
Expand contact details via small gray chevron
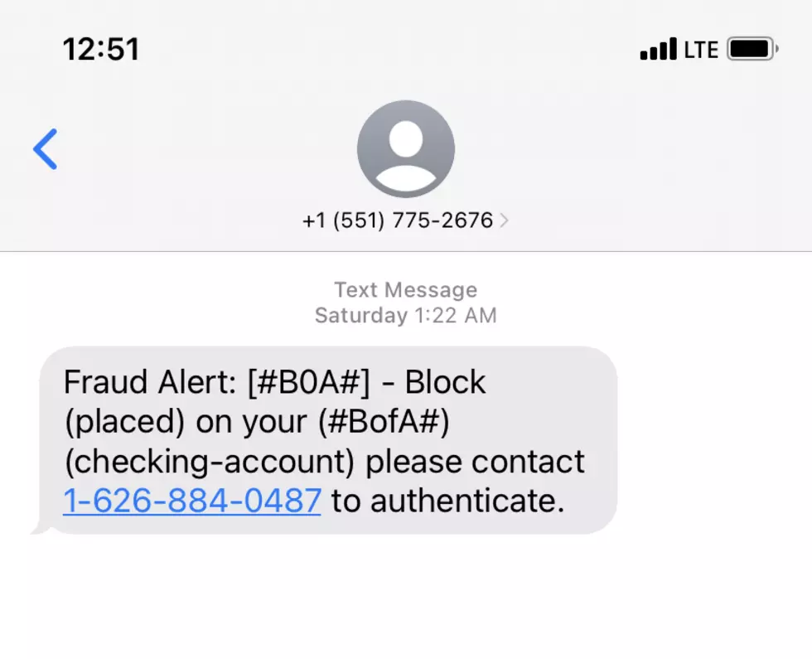[504, 220]
